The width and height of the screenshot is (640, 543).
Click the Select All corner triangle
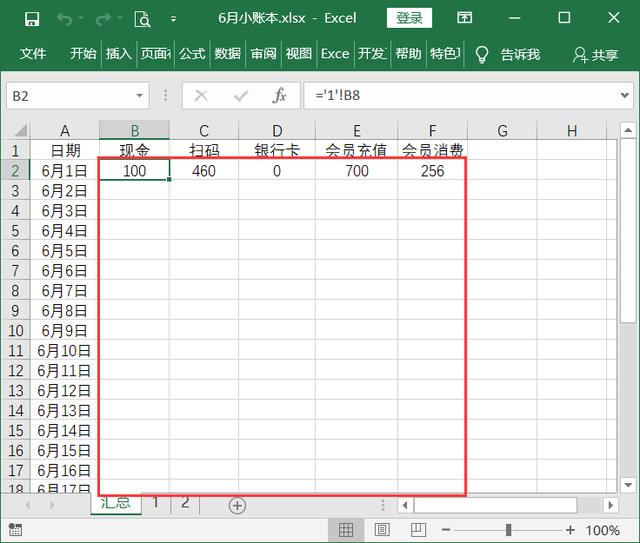click(15, 131)
